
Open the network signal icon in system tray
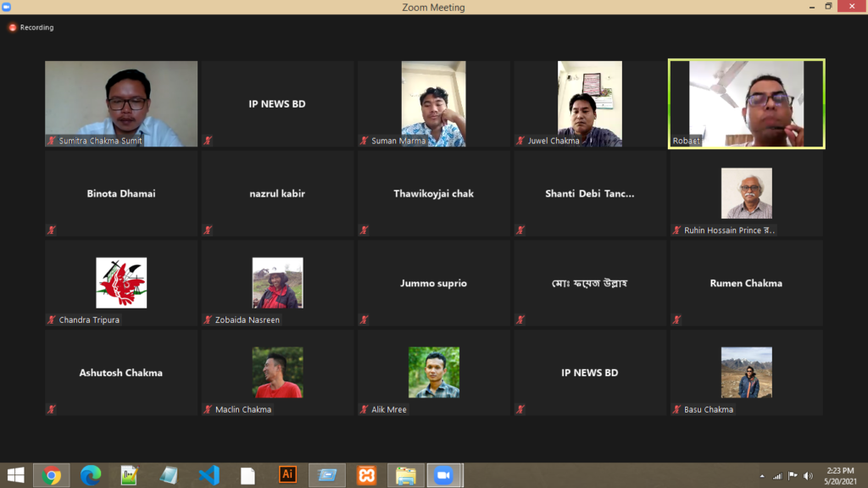pyautogui.click(x=778, y=476)
